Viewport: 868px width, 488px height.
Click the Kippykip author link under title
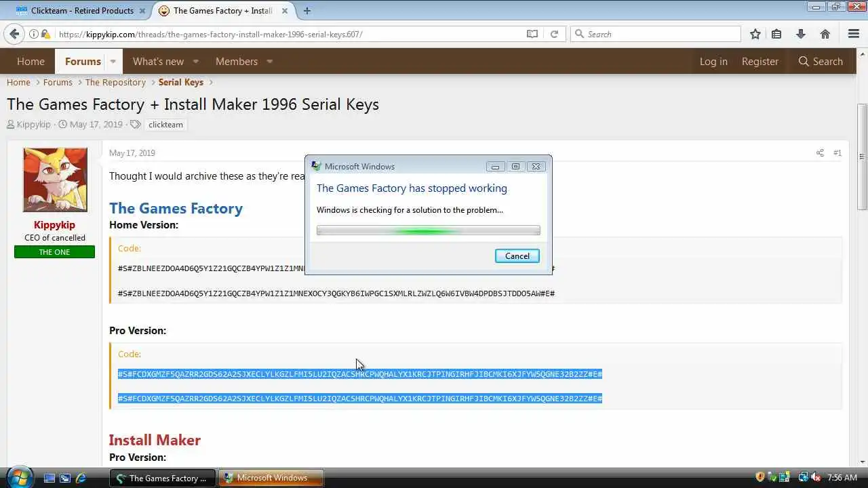tap(34, 125)
